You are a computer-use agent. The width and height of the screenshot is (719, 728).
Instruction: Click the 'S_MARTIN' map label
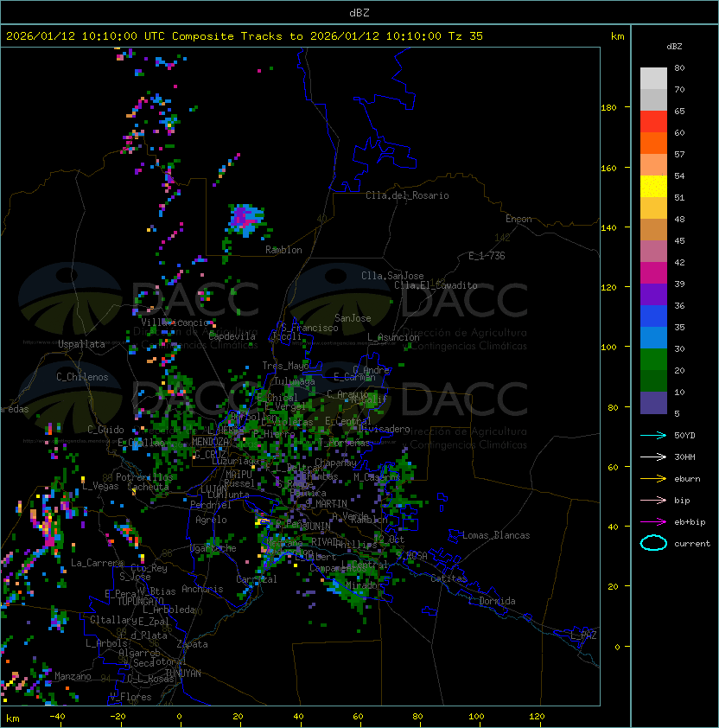pyautogui.click(x=326, y=504)
